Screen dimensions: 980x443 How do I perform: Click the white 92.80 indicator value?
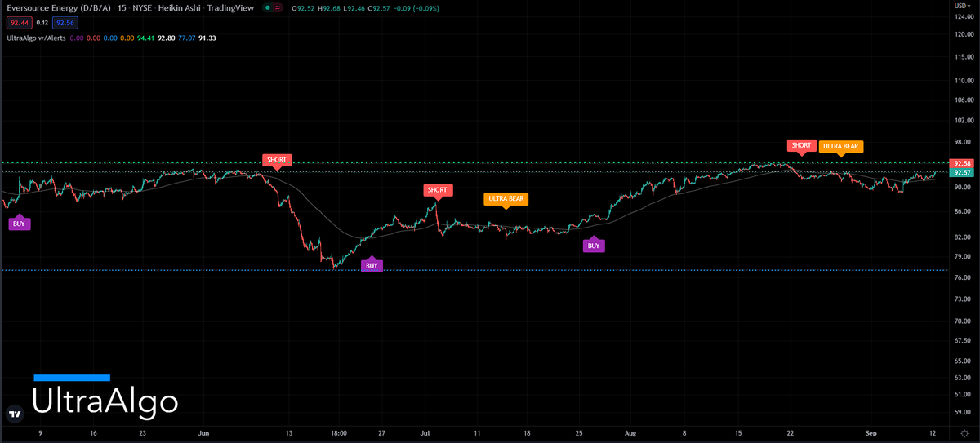click(x=167, y=38)
